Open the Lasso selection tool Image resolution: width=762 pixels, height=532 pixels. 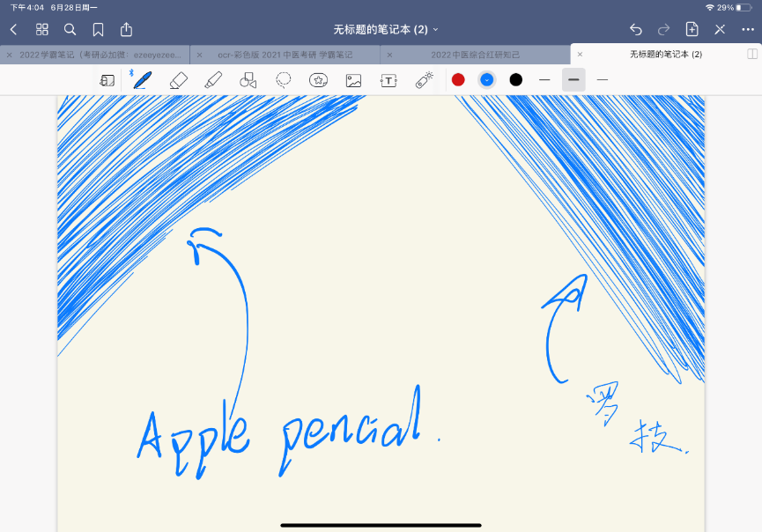point(283,79)
